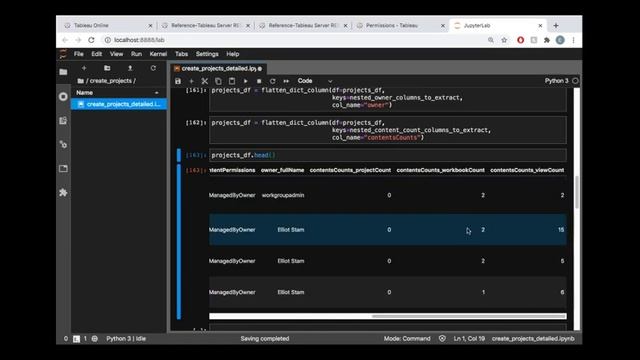Open the Settings menu
The width and height of the screenshot is (640, 360).
point(207,54)
